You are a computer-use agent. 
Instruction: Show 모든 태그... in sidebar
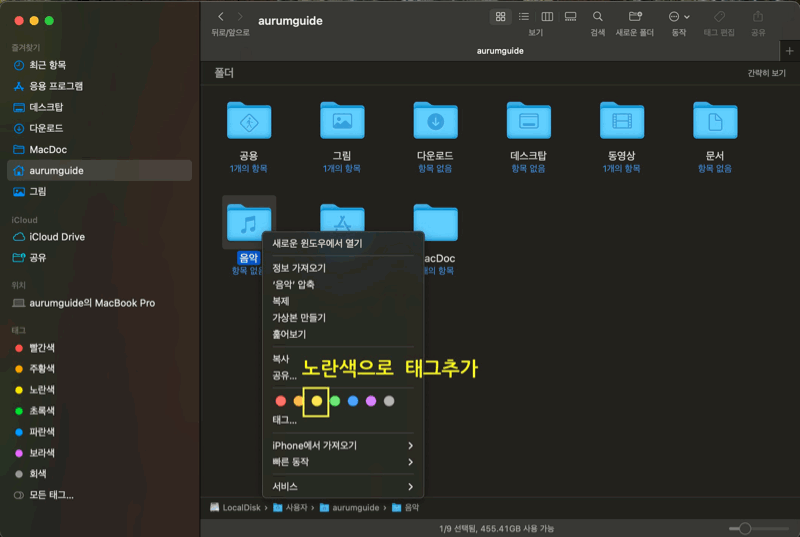click(x=99, y=495)
